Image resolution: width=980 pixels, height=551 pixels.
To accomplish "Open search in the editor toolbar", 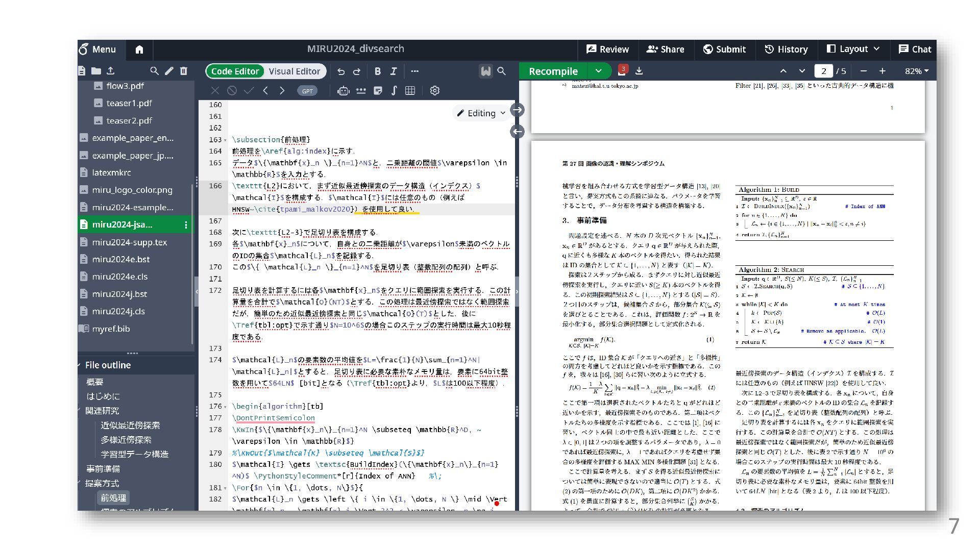I will coord(502,71).
